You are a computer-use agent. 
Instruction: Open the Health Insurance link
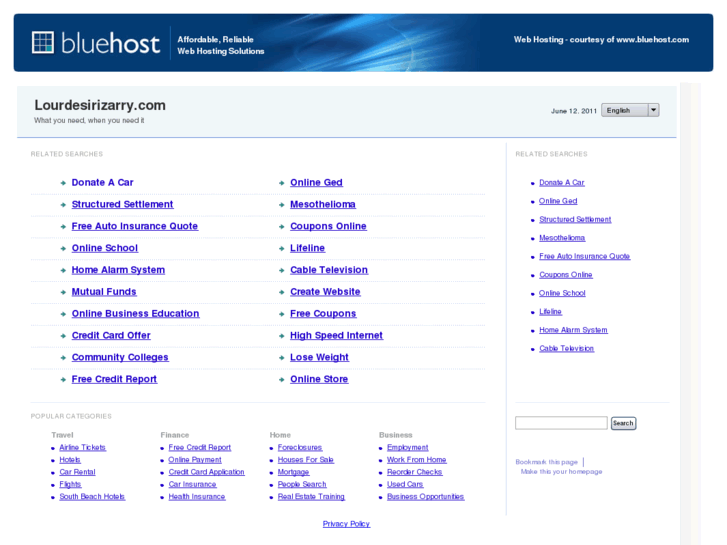197,497
